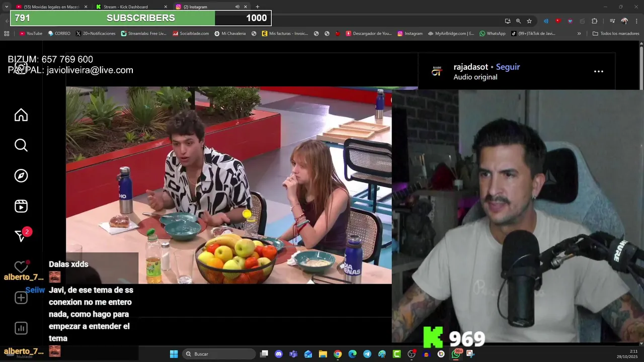This screenshot has width=644, height=362.
Task: Open the TikTok de Javi bookmark
Action: (533, 34)
